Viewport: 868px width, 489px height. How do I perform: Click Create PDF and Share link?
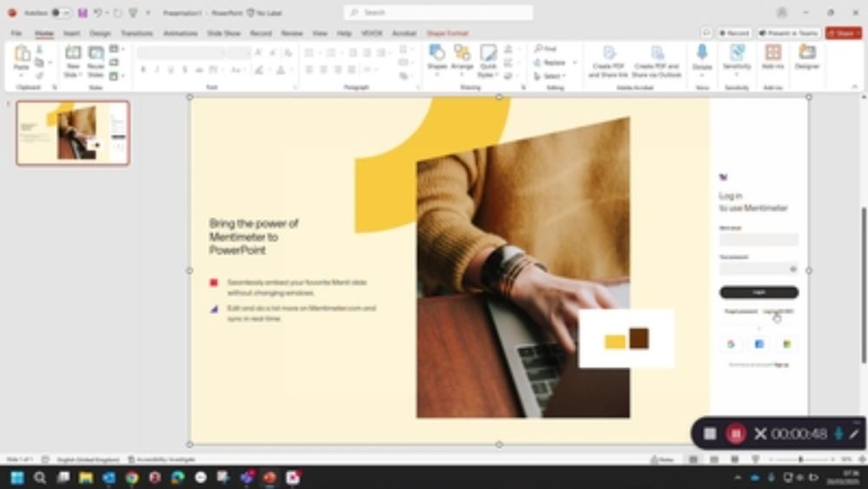(x=608, y=61)
